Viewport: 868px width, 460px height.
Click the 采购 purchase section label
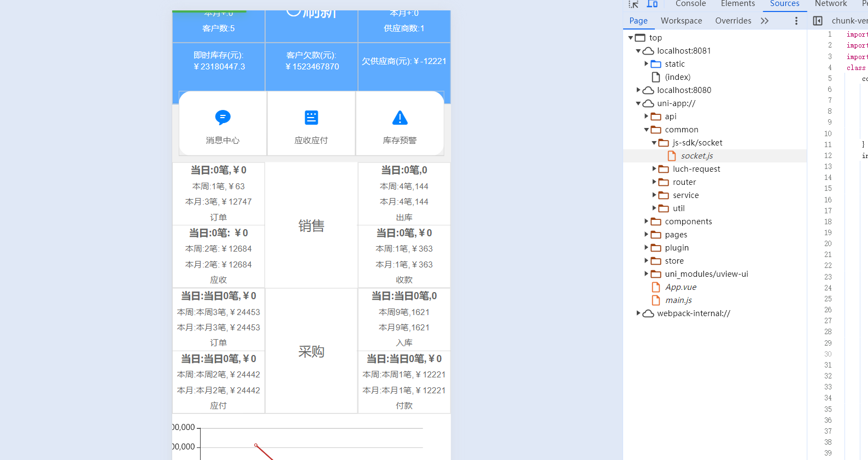click(x=312, y=351)
